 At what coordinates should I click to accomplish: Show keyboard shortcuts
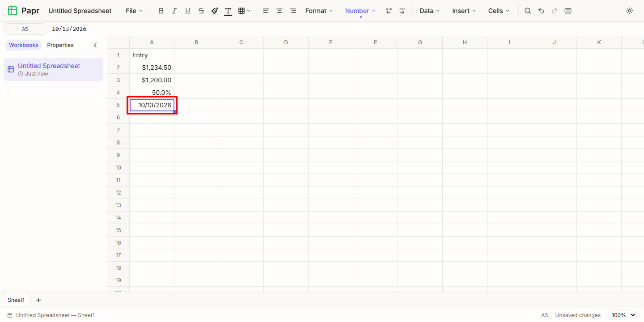click(568, 11)
